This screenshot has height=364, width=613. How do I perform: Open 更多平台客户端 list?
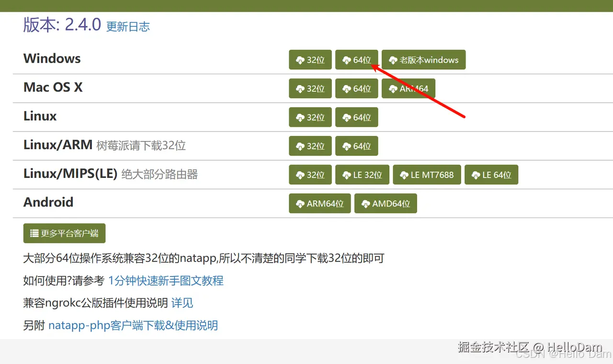(64, 233)
